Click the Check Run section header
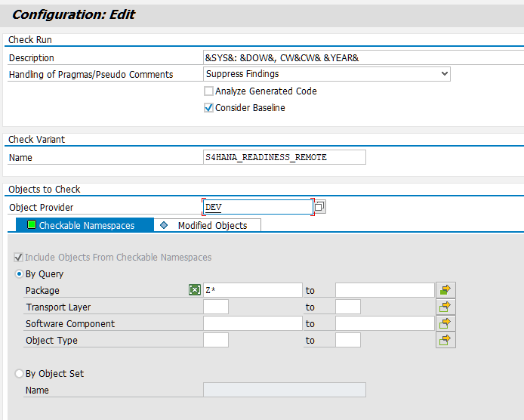Screen dimensions: 524x420 [x=30, y=40]
